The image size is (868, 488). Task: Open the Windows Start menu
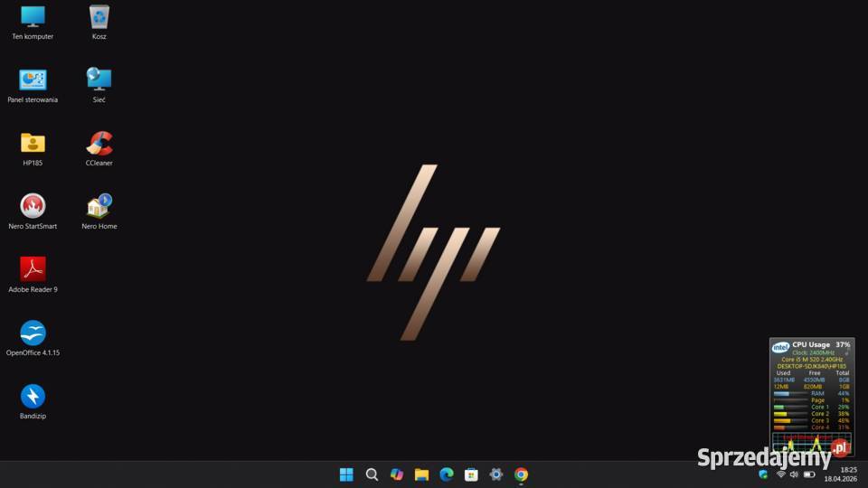tap(346, 474)
